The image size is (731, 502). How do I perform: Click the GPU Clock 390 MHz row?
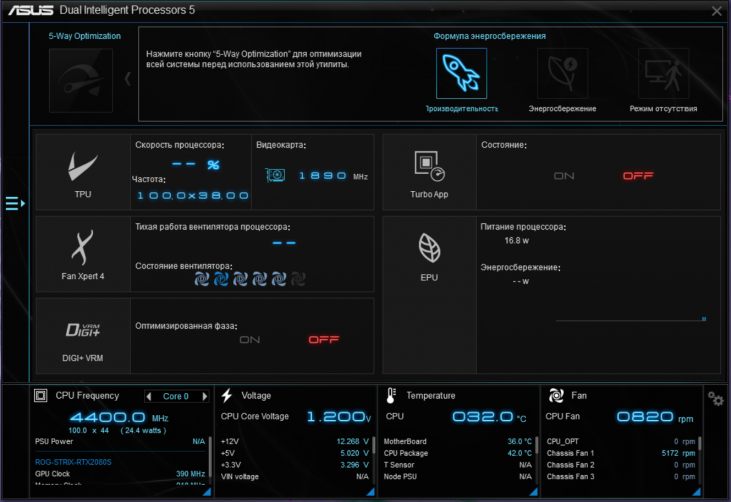click(120, 474)
